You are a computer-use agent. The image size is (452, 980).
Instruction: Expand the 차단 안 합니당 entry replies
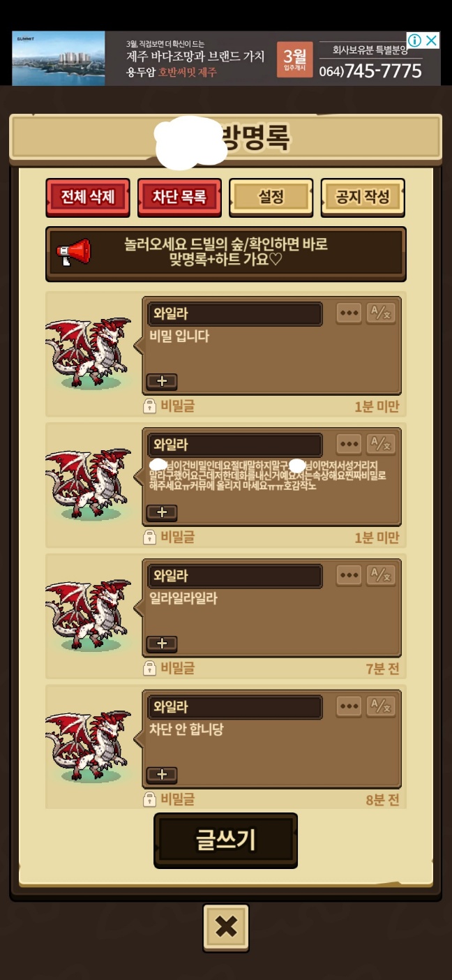point(162,775)
